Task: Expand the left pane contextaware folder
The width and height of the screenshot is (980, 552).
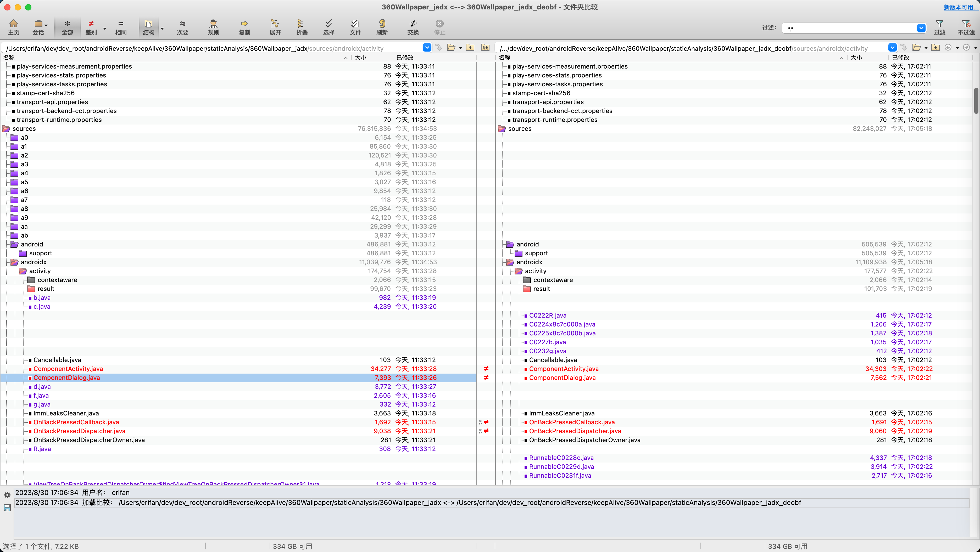Action: coord(31,280)
